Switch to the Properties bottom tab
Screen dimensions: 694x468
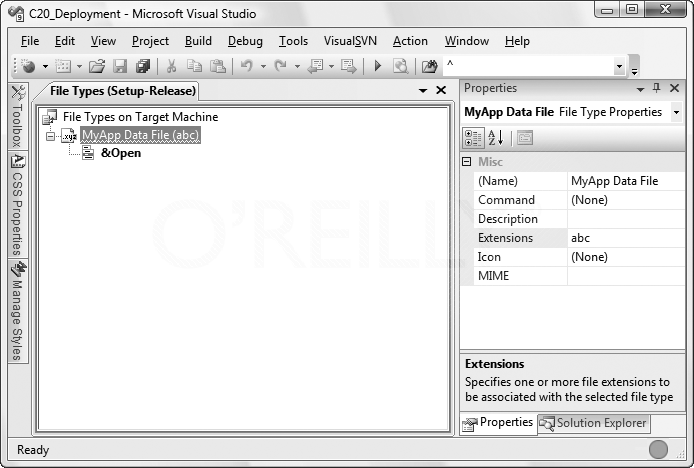[499, 423]
